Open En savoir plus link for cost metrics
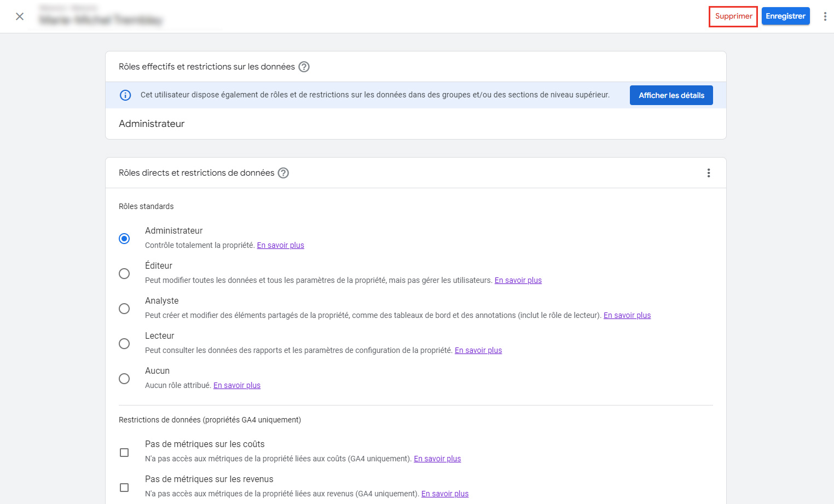834x504 pixels. [437, 459]
